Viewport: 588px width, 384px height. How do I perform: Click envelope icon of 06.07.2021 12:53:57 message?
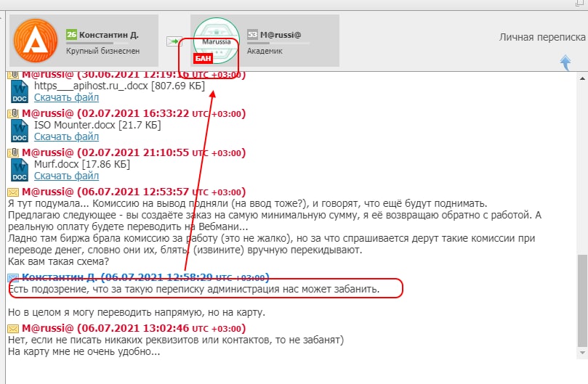pyautogui.click(x=13, y=192)
